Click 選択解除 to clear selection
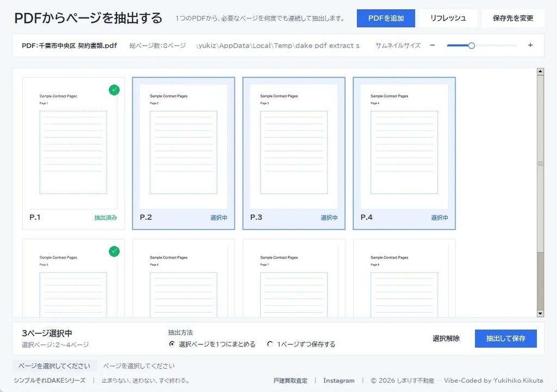Image resolution: width=557 pixels, height=392 pixels. (446, 338)
